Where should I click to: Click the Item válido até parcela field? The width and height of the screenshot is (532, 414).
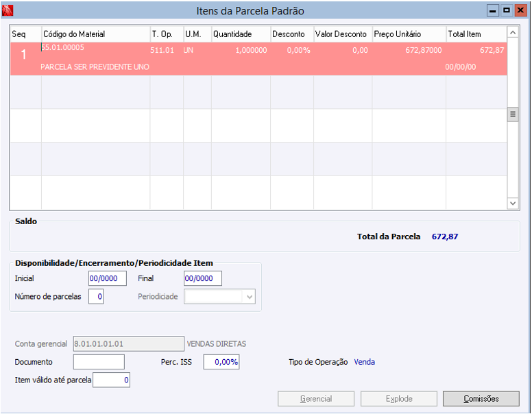pyautogui.click(x=111, y=380)
